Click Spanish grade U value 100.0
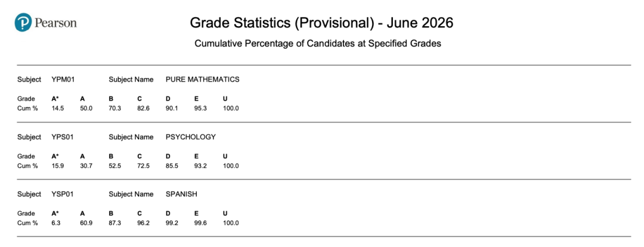644x247 pixels. (230, 223)
